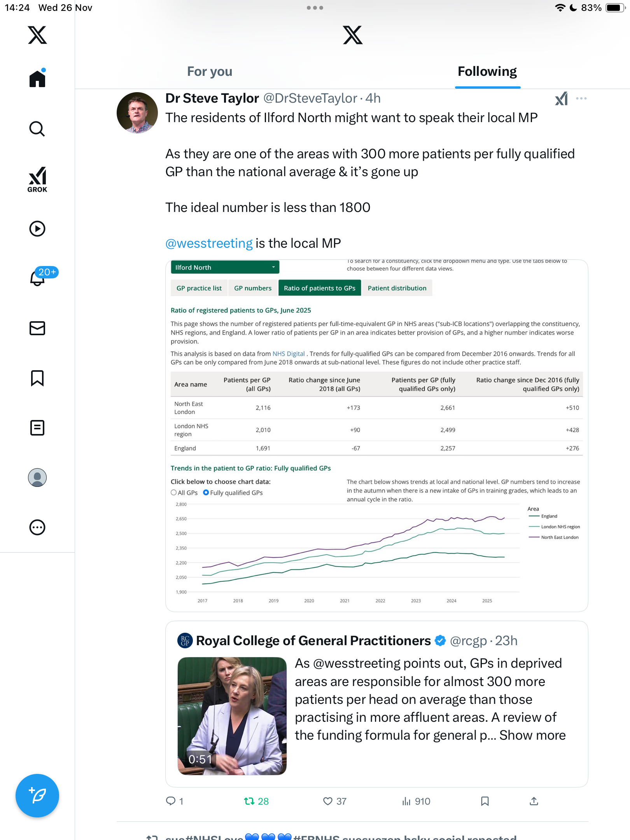This screenshot has width=630, height=840.
Task: Bookmark Dr Steve Taylor's tweet
Action: [485, 801]
